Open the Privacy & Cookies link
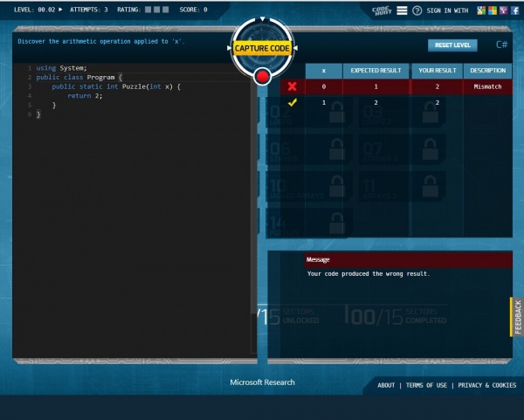 coord(487,385)
